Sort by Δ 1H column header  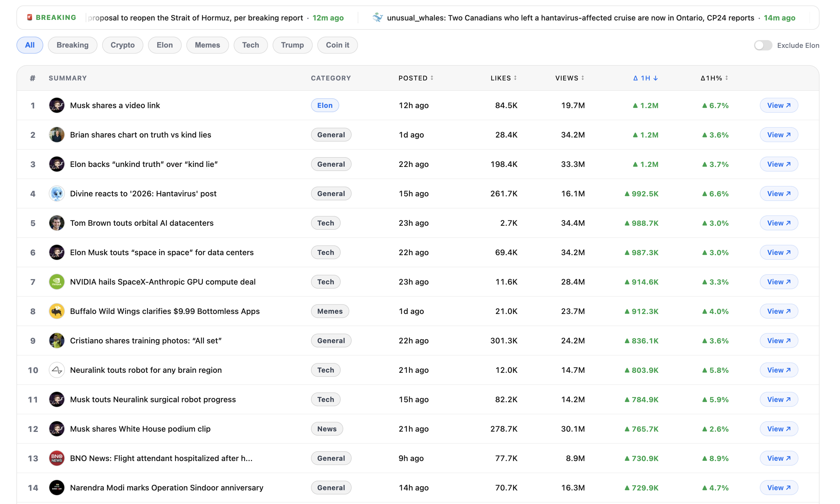tap(646, 78)
